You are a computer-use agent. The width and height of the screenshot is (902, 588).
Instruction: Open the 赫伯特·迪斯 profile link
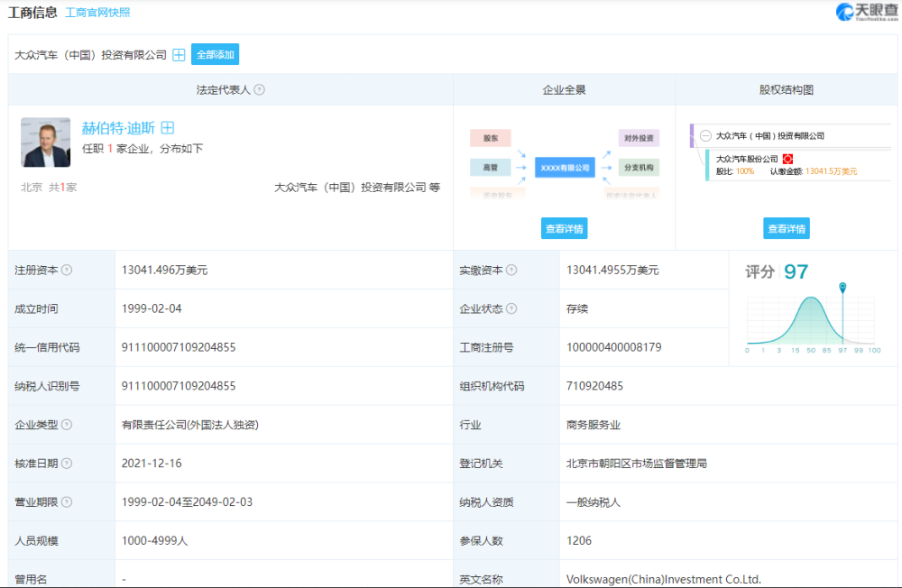[x=118, y=128]
